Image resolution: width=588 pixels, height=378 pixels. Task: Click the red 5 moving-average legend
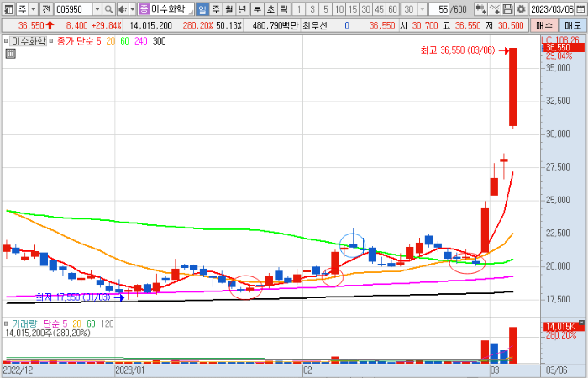[x=98, y=41]
